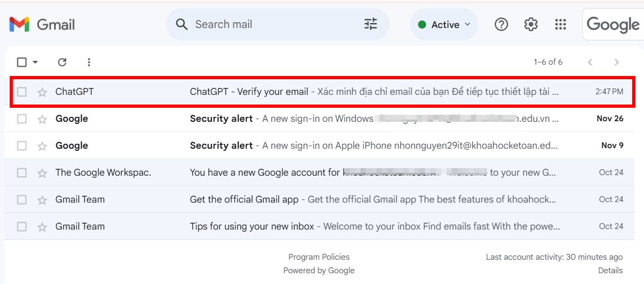Expand the Active status dropdown
Viewport: 644px width, 284px height.
click(x=444, y=24)
